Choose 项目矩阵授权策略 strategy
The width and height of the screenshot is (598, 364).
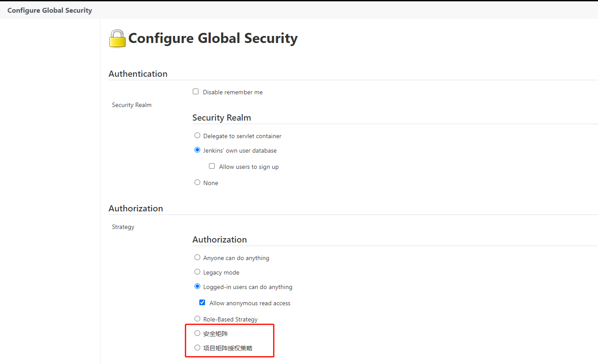click(x=197, y=347)
